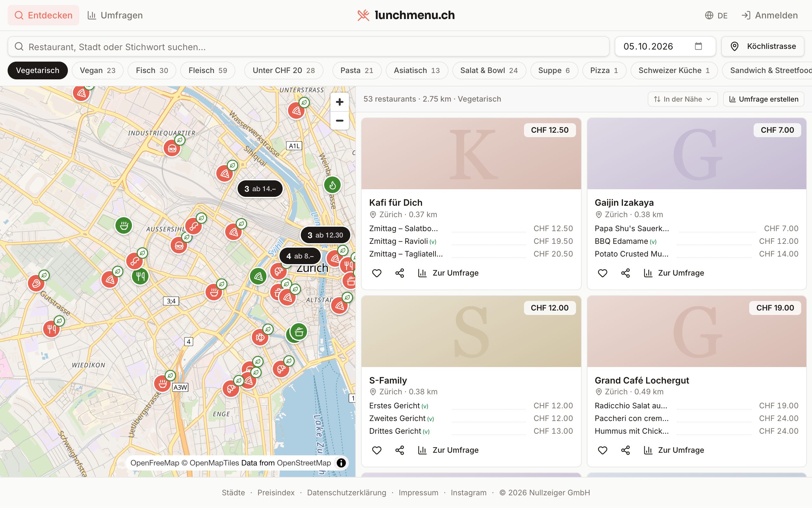Viewport: 812px width, 508px height.
Task: Zoom out on the map
Action: (339, 121)
